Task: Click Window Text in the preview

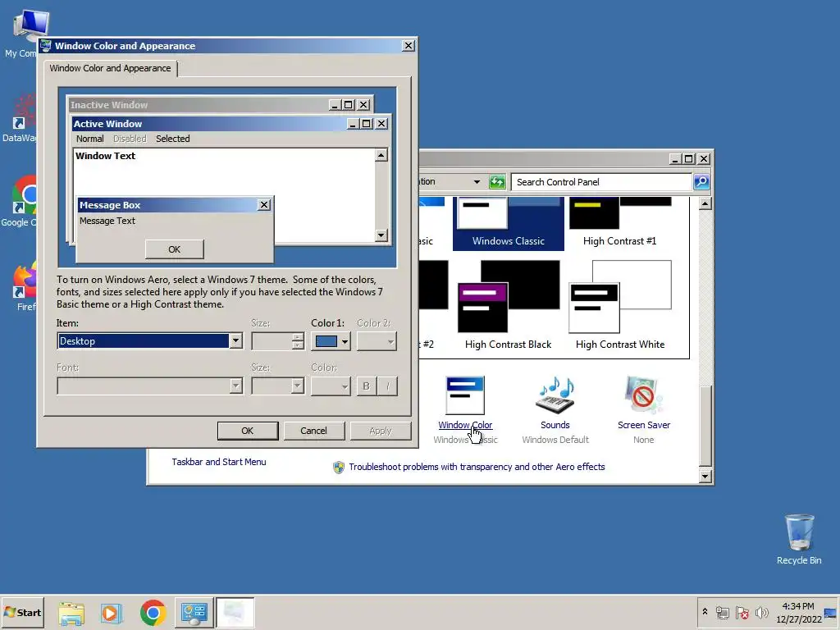Action: (106, 156)
